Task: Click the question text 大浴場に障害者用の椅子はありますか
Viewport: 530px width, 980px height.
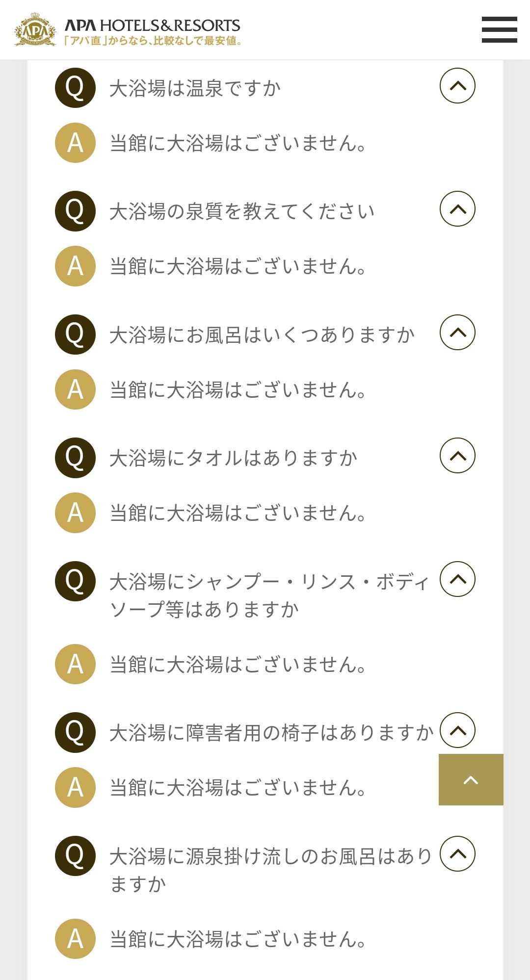Action: click(x=271, y=733)
